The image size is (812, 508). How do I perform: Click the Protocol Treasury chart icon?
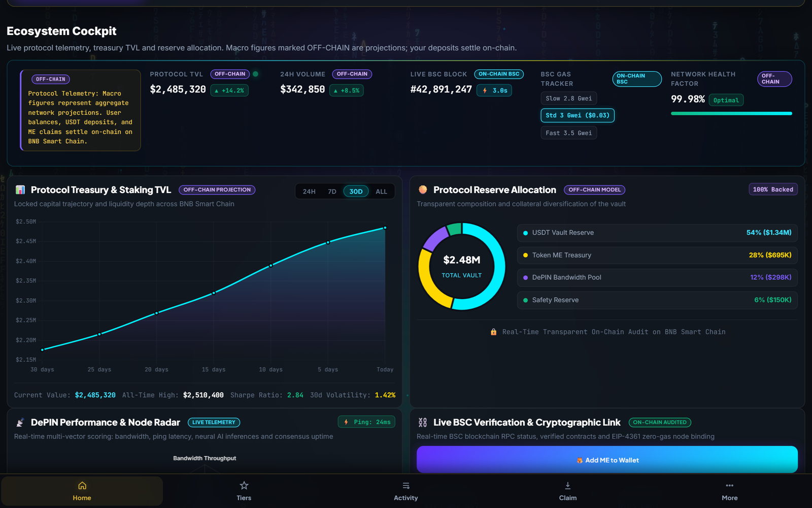(20, 190)
